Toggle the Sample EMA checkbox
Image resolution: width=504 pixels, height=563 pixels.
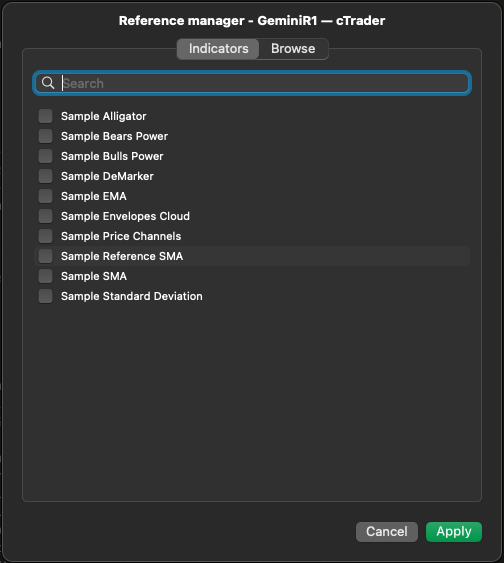46,196
